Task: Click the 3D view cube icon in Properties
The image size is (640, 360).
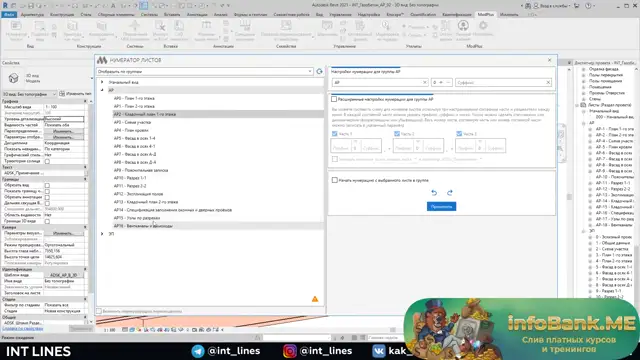Action: coord(13,78)
